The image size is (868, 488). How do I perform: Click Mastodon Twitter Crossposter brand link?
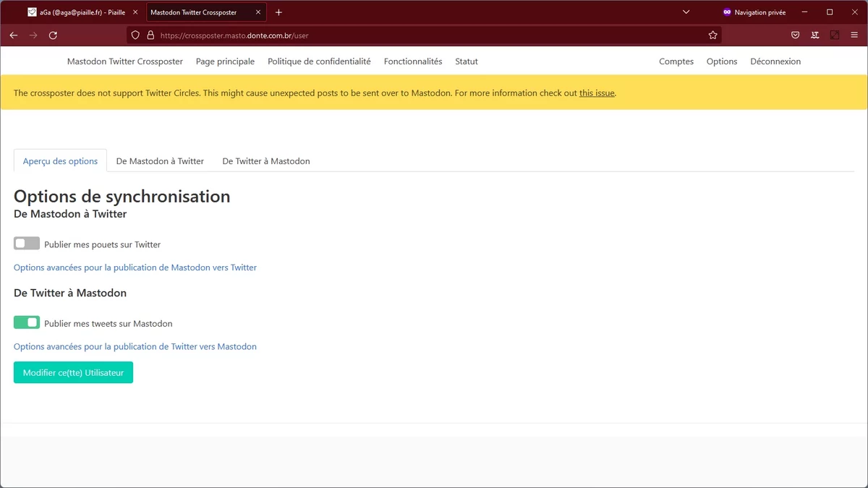(x=125, y=61)
